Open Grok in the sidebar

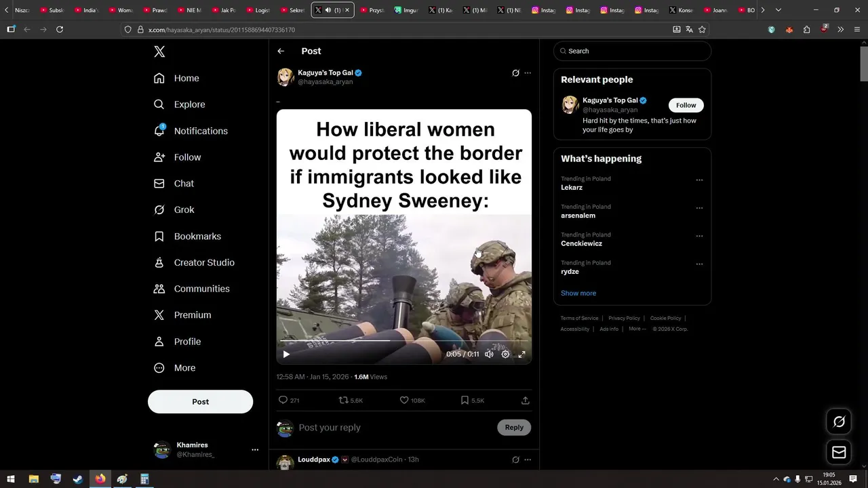174,210
